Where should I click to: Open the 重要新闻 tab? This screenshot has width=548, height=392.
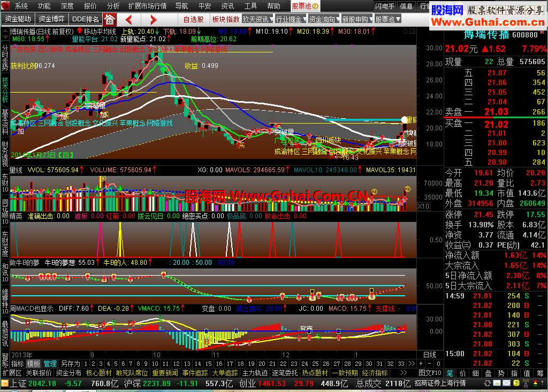click(165, 373)
